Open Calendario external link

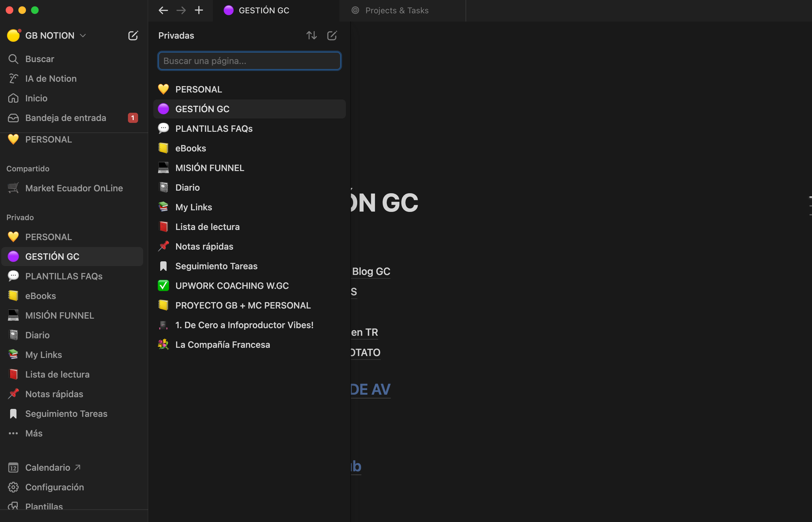coord(72,468)
